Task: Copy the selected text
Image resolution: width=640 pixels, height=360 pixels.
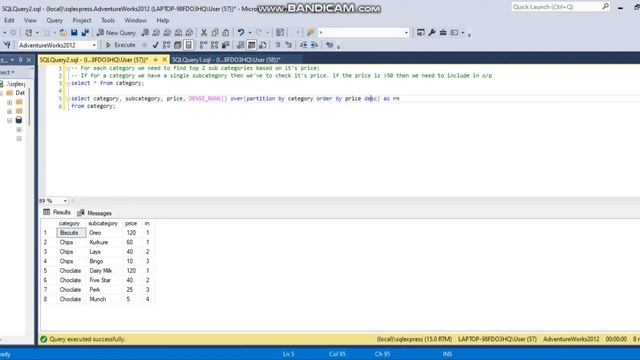Action: tap(215, 33)
